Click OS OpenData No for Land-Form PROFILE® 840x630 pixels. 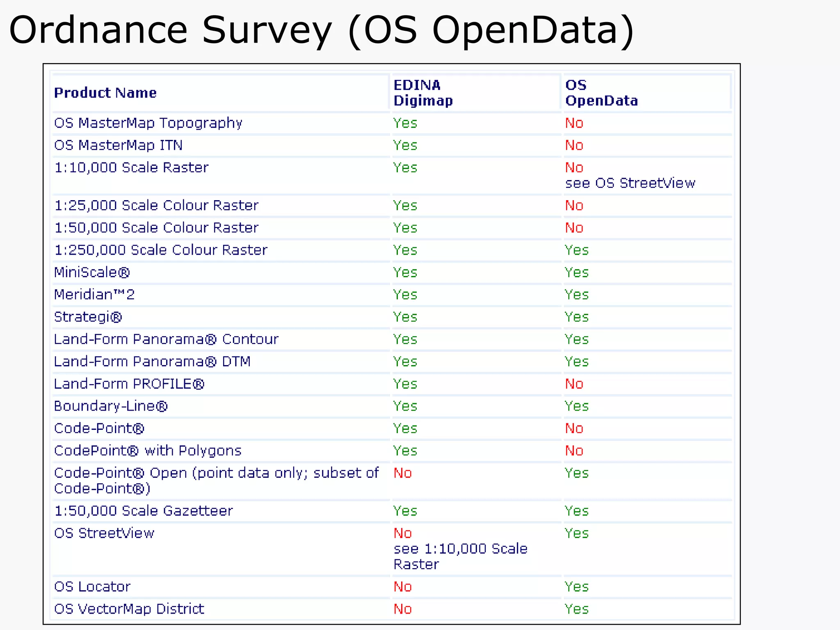(x=574, y=383)
